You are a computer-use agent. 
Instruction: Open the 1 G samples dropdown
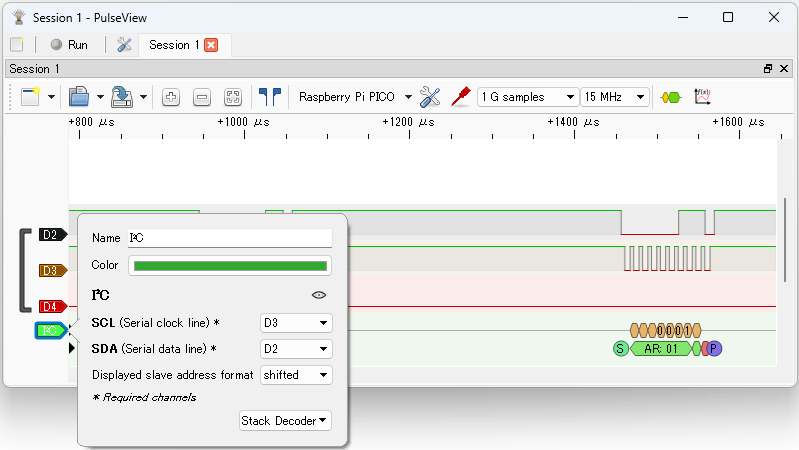click(528, 97)
